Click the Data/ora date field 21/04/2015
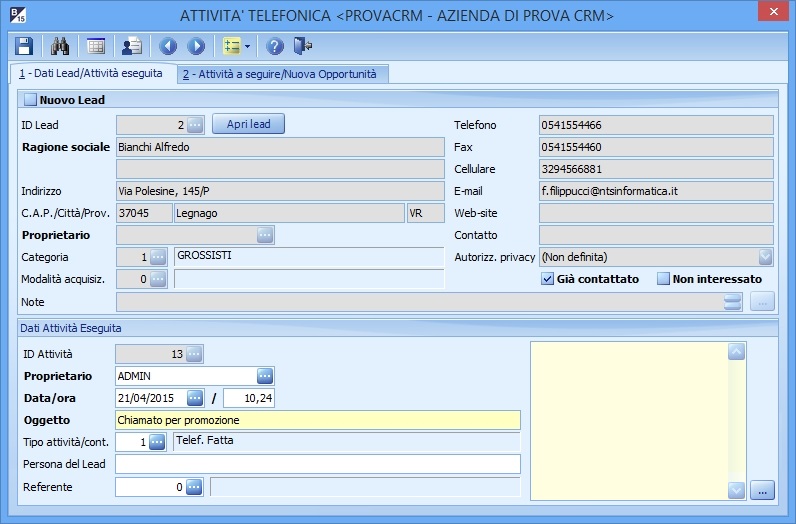Image resolution: width=796 pixels, height=524 pixels. (x=151, y=398)
